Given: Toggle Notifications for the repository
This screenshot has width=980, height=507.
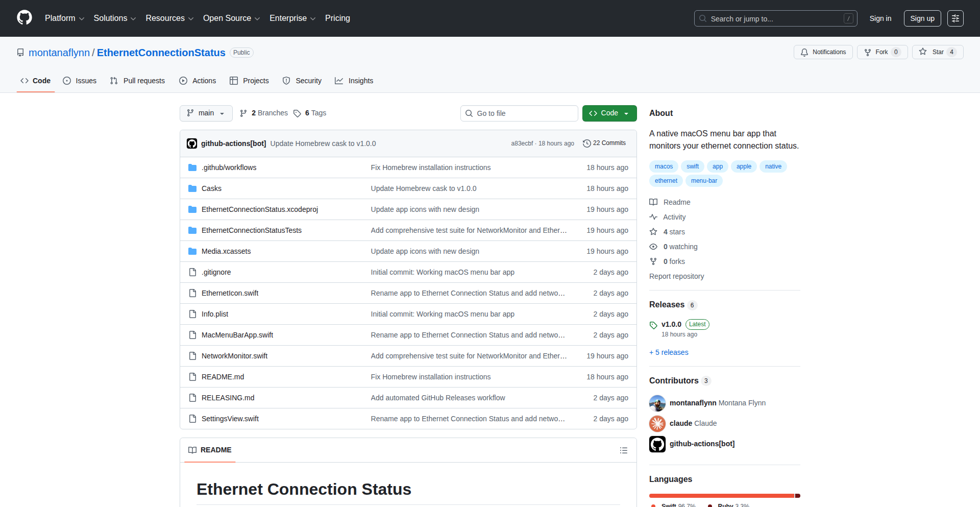Looking at the screenshot, I should [823, 52].
